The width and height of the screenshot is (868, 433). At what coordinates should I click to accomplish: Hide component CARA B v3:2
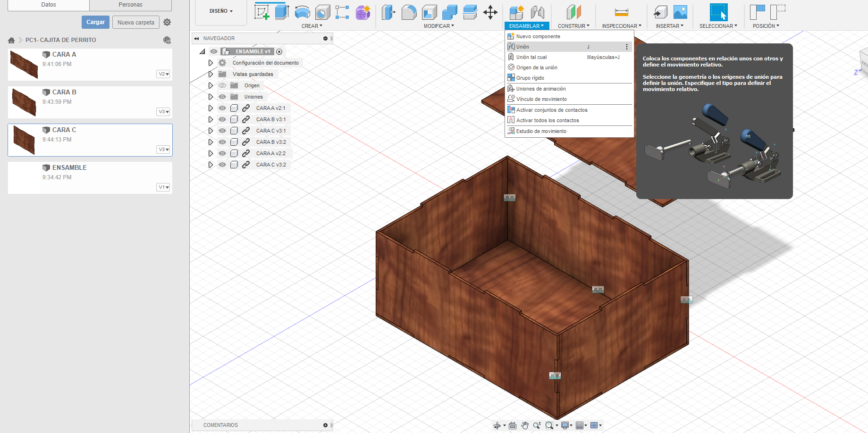point(222,142)
